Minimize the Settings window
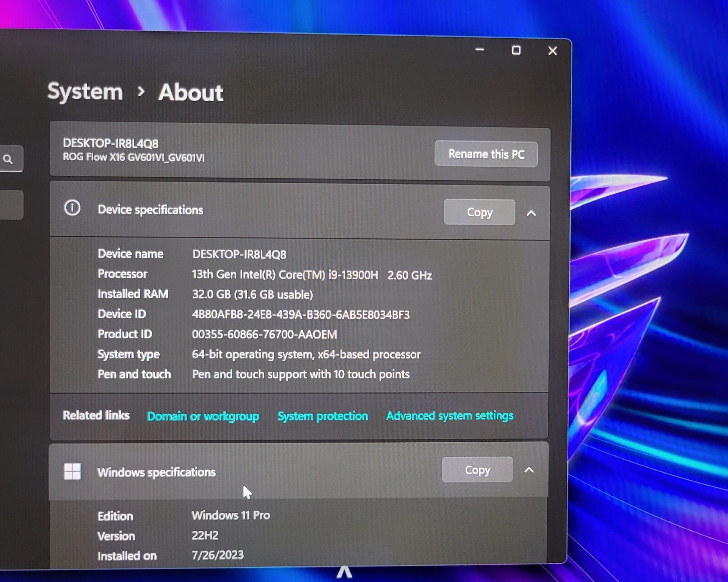Image resolution: width=728 pixels, height=582 pixels. tap(480, 49)
